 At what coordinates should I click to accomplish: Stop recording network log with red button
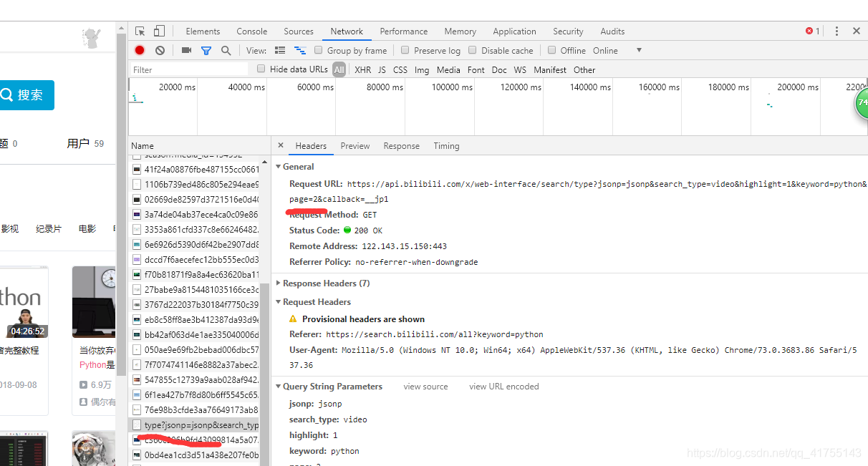coord(140,50)
